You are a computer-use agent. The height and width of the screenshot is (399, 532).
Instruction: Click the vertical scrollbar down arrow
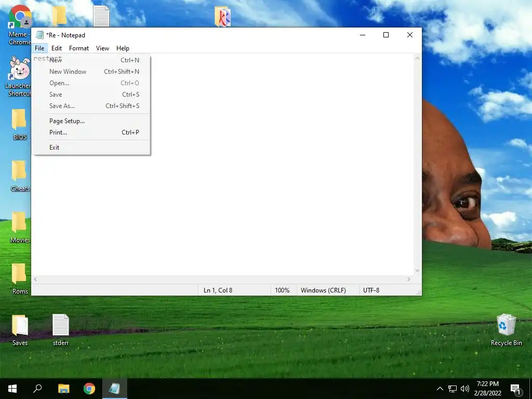pos(417,271)
